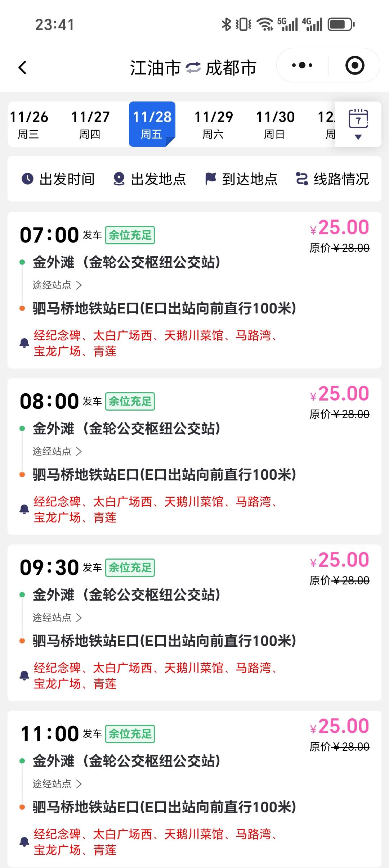Tap the bell icon on 09:30 trip
This screenshot has height=868, width=389.
tap(24, 675)
